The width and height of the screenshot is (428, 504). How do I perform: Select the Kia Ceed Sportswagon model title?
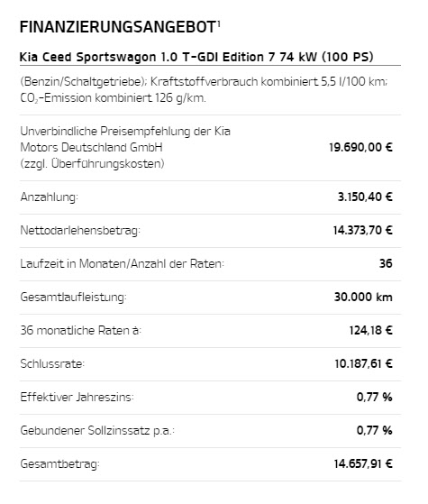click(196, 57)
